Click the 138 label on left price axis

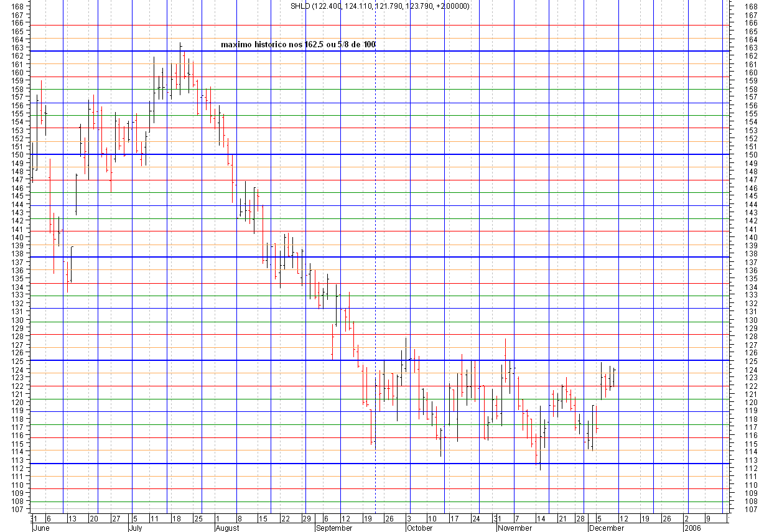click(18, 254)
